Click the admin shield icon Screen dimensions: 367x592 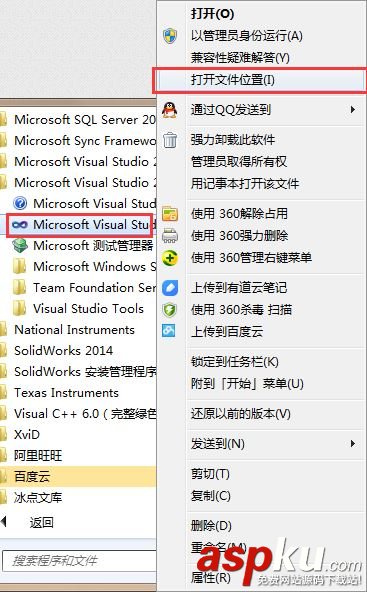click(170, 36)
